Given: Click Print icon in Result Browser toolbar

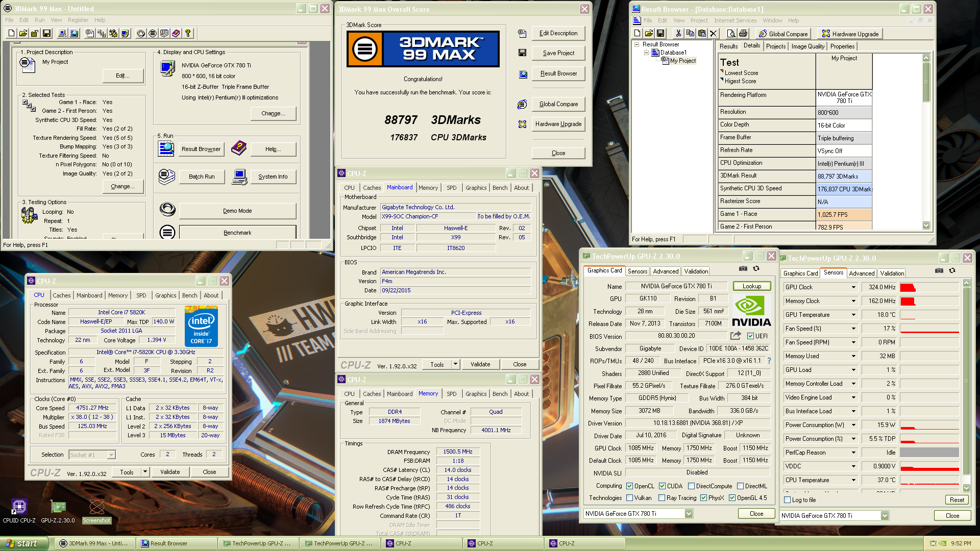Looking at the screenshot, I should 743,34.
